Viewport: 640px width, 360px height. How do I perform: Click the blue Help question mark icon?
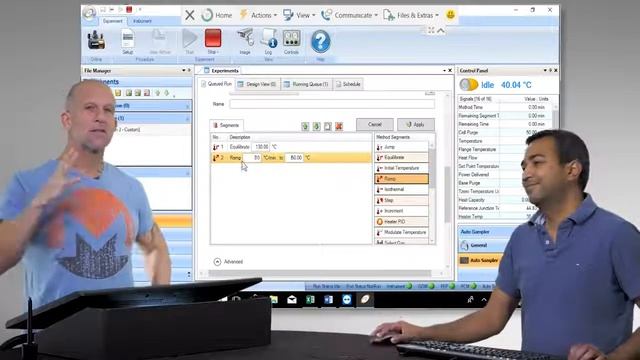[x=320, y=41]
